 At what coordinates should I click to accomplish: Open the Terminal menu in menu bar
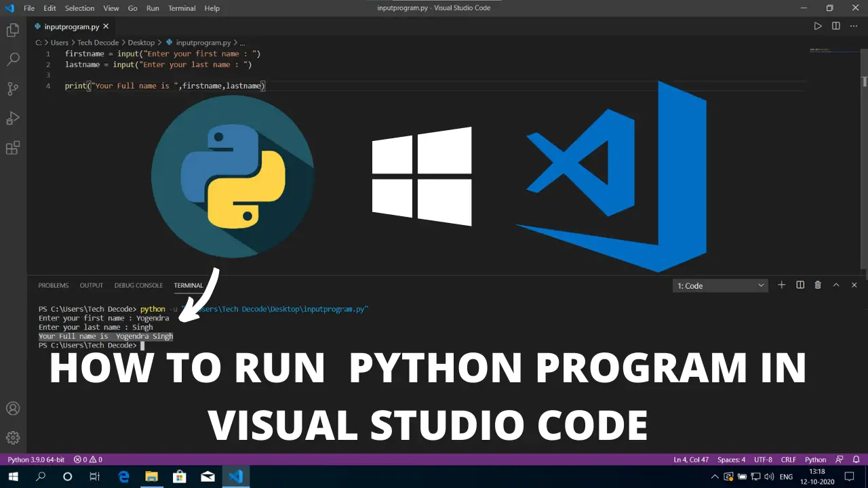pyautogui.click(x=181, y=8)
